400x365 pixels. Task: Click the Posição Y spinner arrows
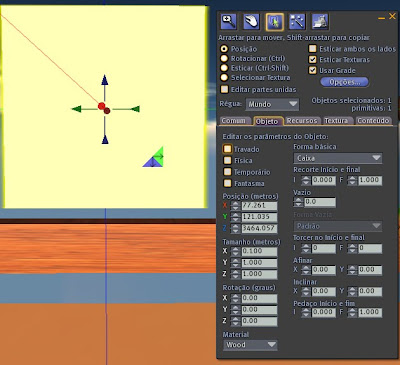click(236, 217)
